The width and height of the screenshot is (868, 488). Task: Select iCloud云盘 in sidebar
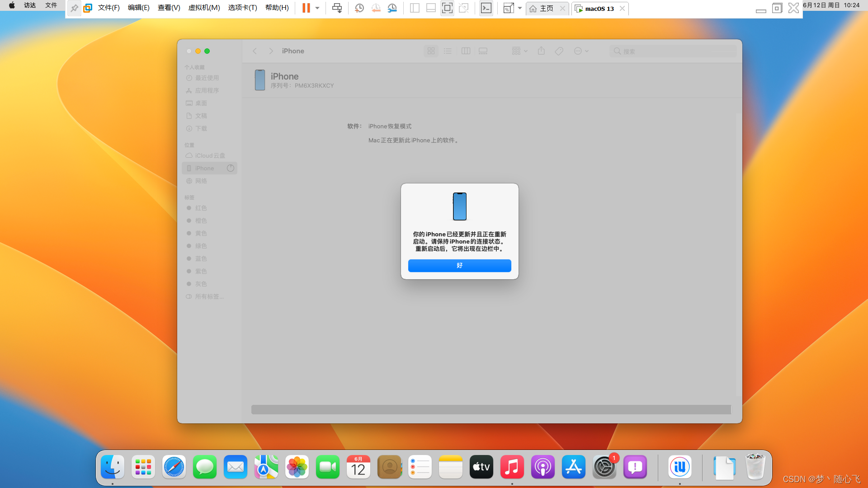click(x=210, y=155)
